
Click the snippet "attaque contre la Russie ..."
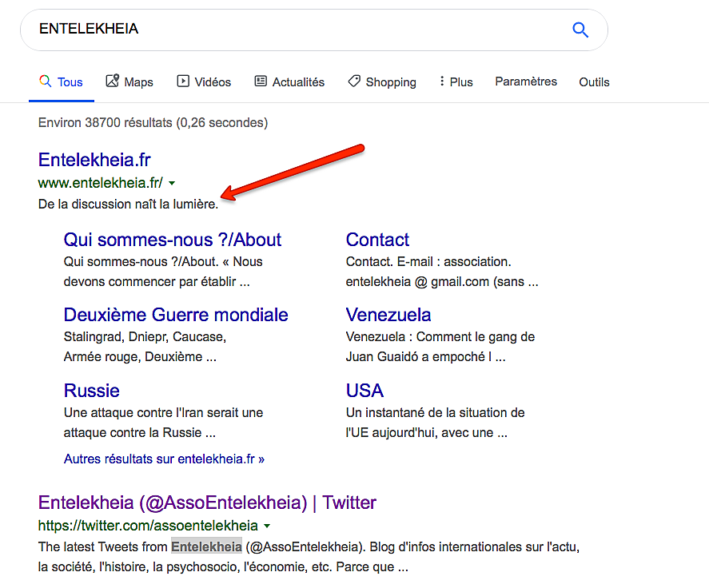(140, 432)
